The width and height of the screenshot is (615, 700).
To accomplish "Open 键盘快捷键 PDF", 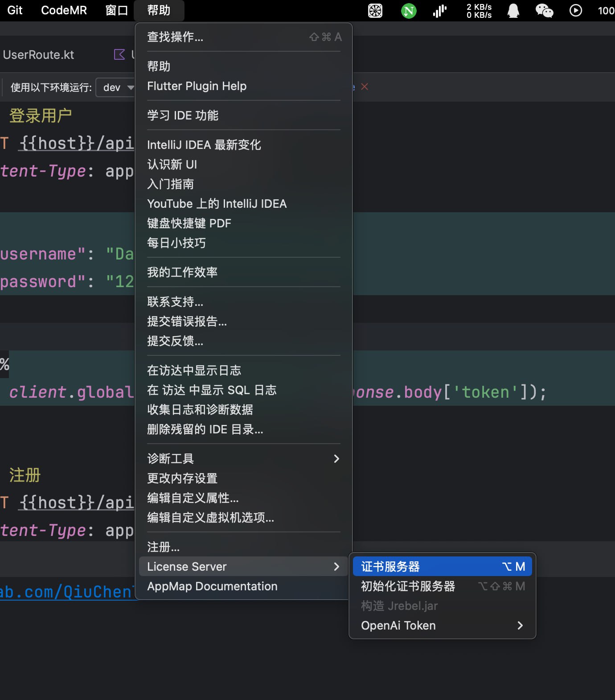I will pos(244,223).
